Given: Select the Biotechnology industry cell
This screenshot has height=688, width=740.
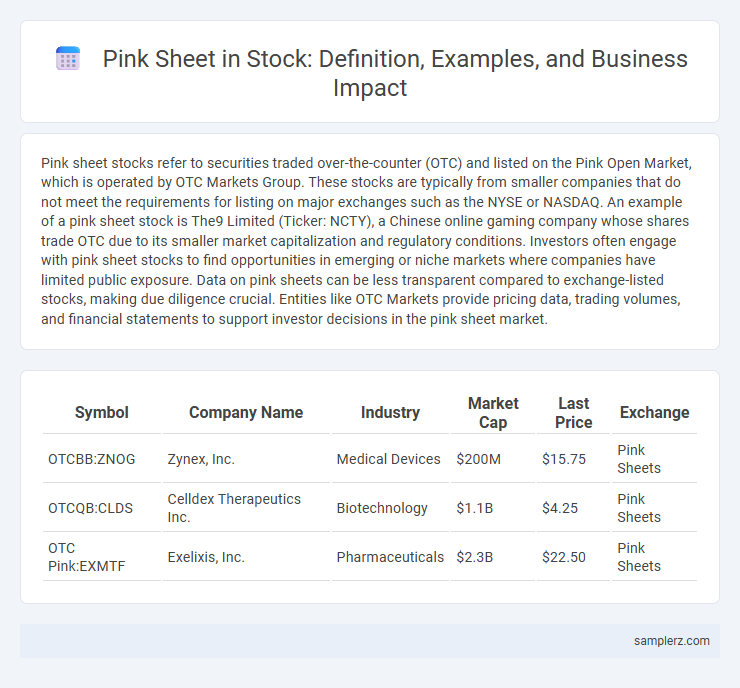Looking at the screenshot, I should tap(390, 508).
